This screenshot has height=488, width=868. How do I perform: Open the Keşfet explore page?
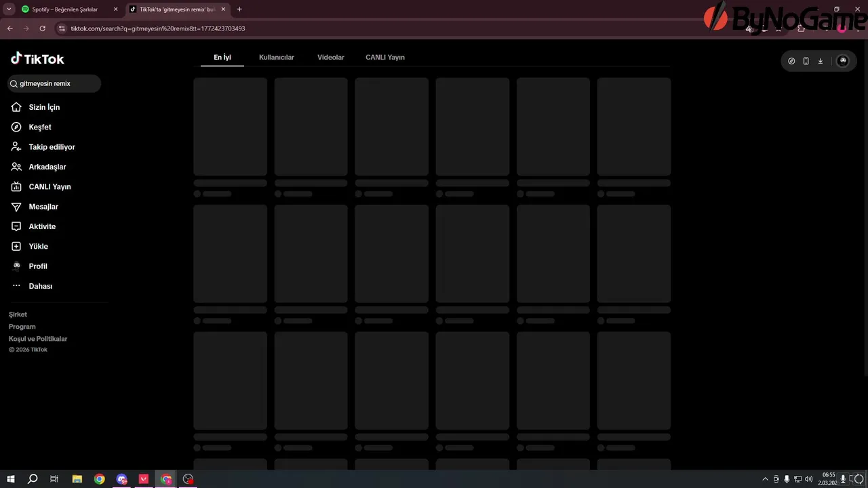coord(31,127)
